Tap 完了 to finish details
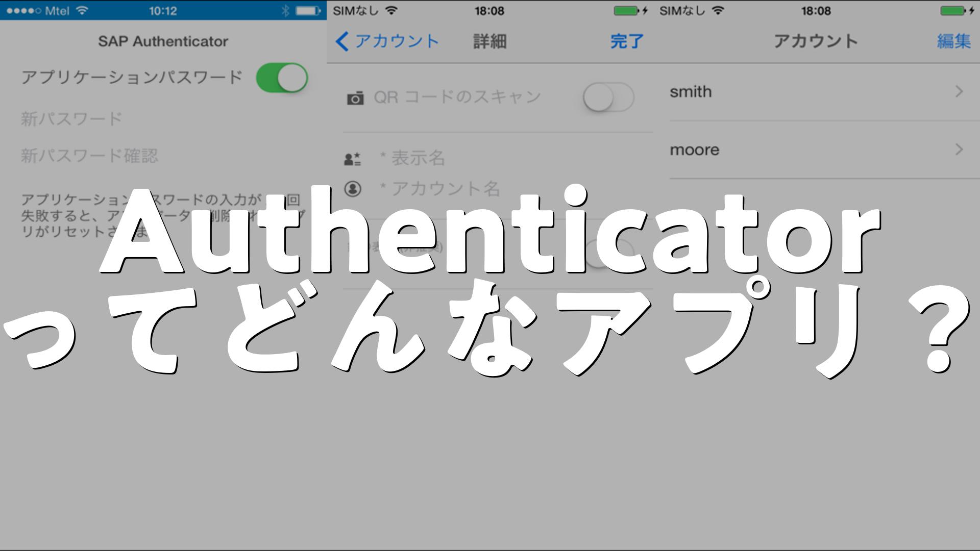Viewport: 980px width, 551px height. tap(627, 41)
